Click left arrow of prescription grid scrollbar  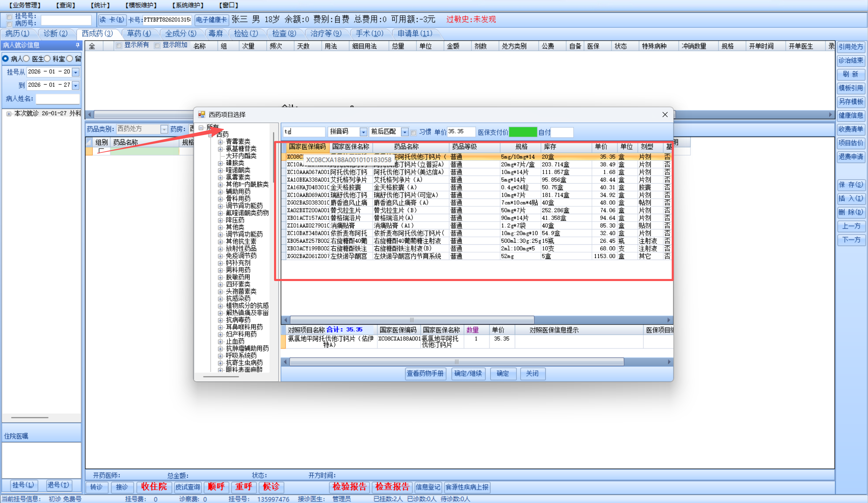click(x=89, y=115)
